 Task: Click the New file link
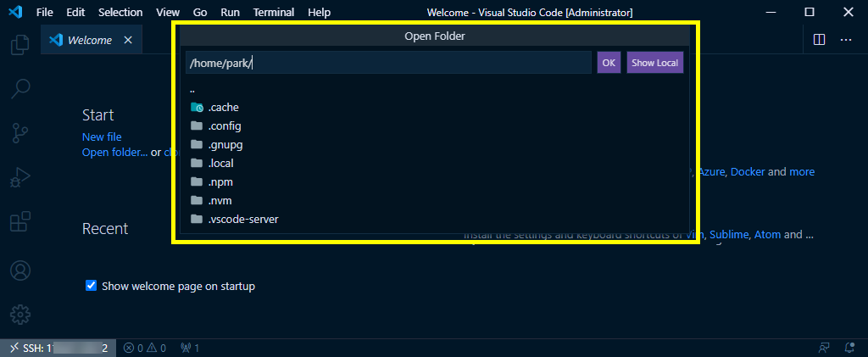(x=102, y=137)
